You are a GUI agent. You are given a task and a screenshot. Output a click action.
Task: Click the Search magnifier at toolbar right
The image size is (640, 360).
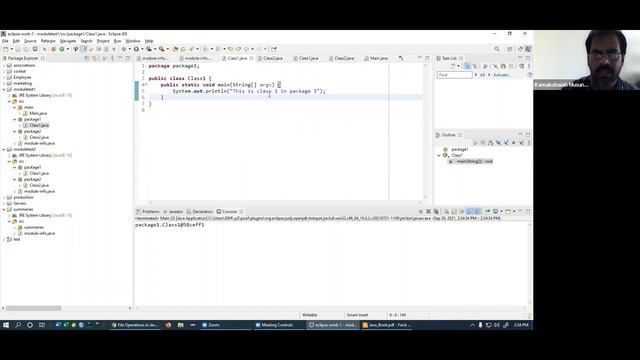pos(497,49)
